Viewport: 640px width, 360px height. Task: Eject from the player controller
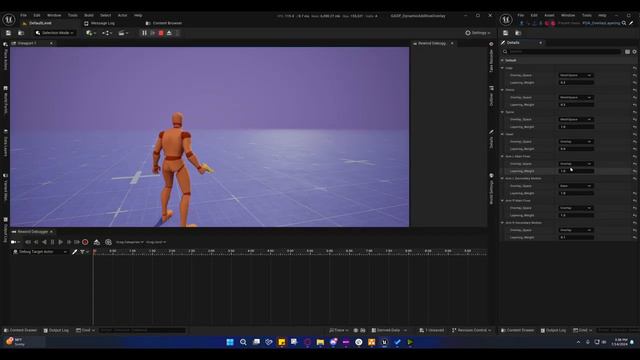tap(169, 33)
